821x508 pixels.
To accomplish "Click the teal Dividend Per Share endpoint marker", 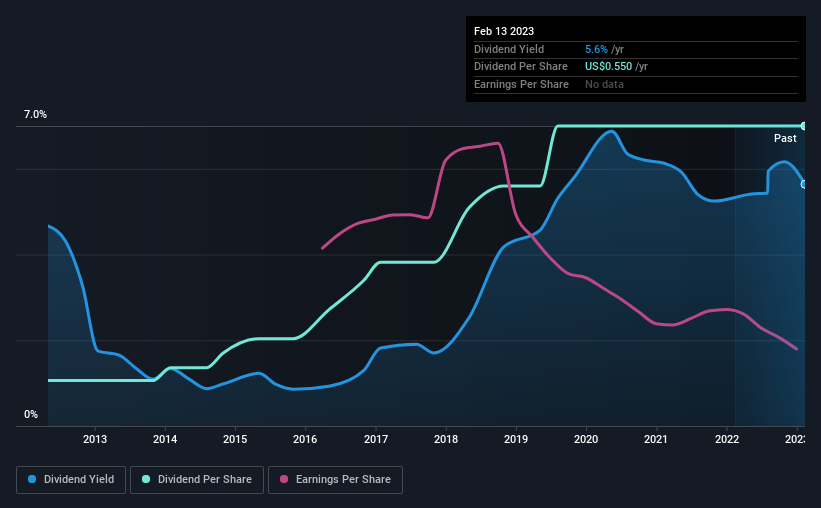I will point(804,126).
